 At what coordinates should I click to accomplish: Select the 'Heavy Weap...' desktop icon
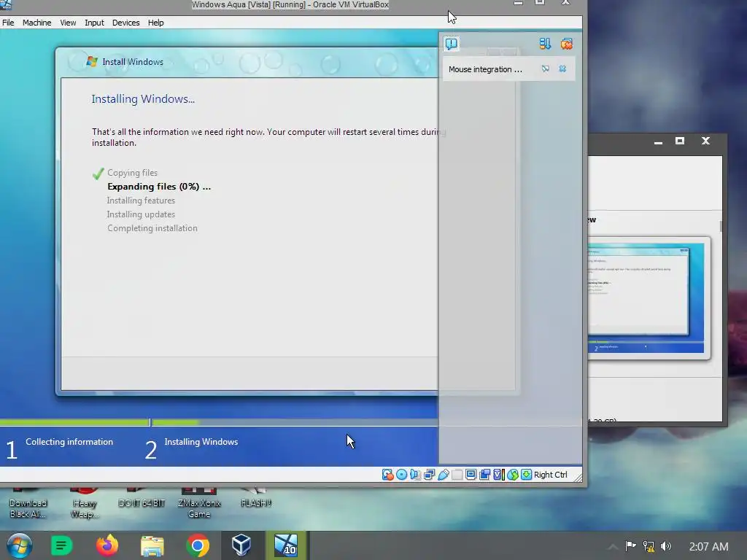pyautogui.click(x=85, y=504)
